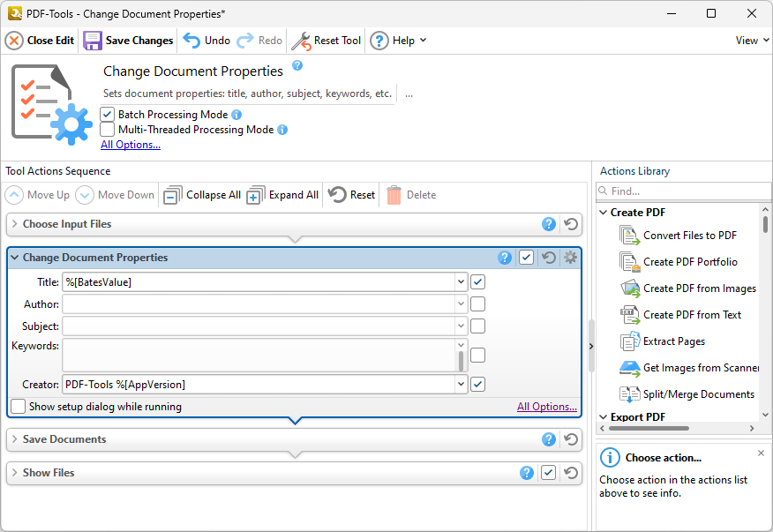The image size is (773, 532).
Task: Enable Multi-Threaded Processing Mode
Action: pyautogui.click(x=107, y=130)
